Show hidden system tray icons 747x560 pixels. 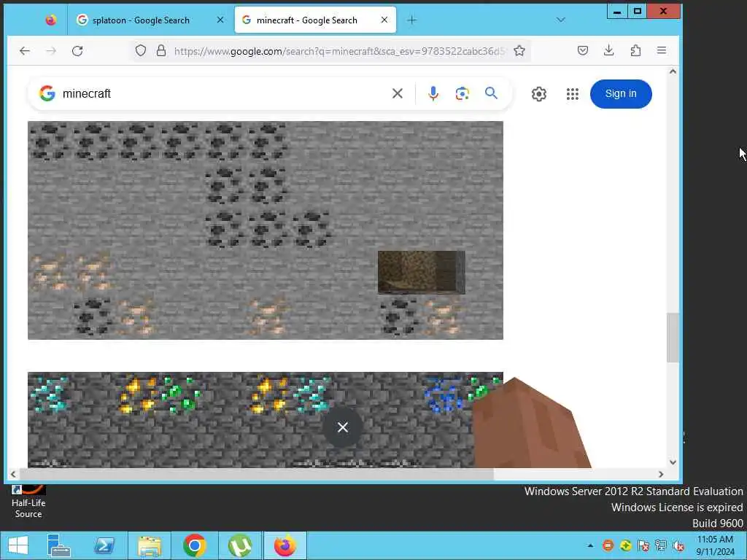click(x=590, y=545)
